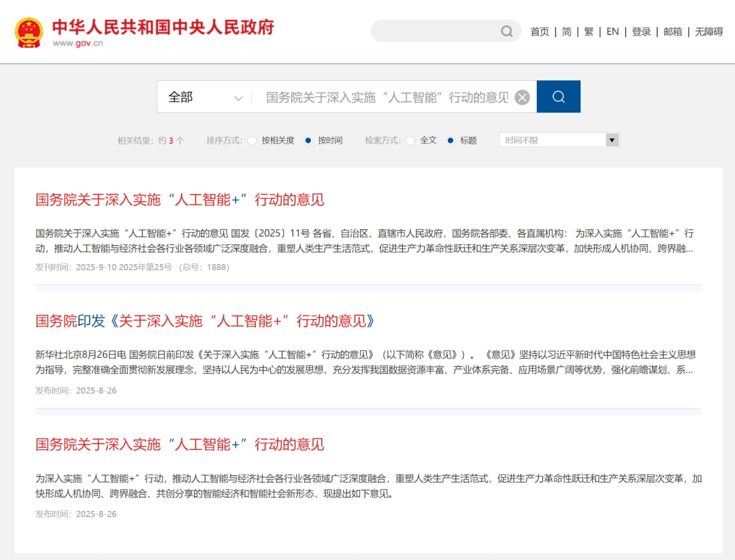
Task: Select title search mode (标题)
Action: pos(451,141)
